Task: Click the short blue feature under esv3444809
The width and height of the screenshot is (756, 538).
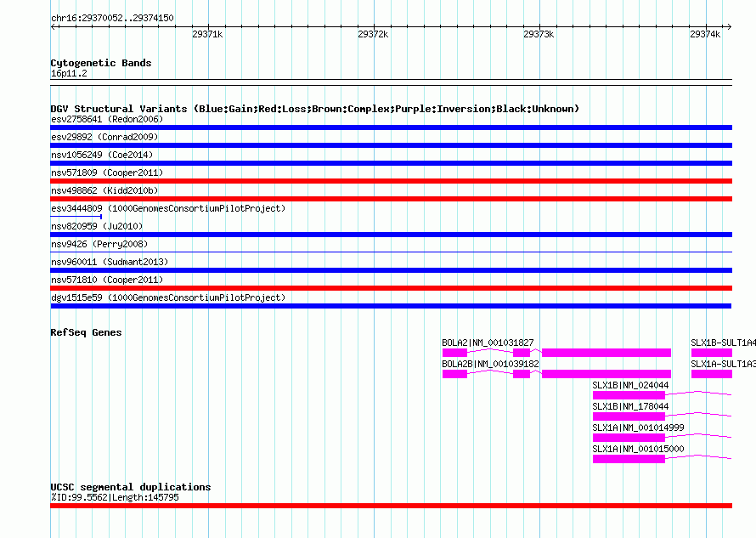Action: point(76,217)
